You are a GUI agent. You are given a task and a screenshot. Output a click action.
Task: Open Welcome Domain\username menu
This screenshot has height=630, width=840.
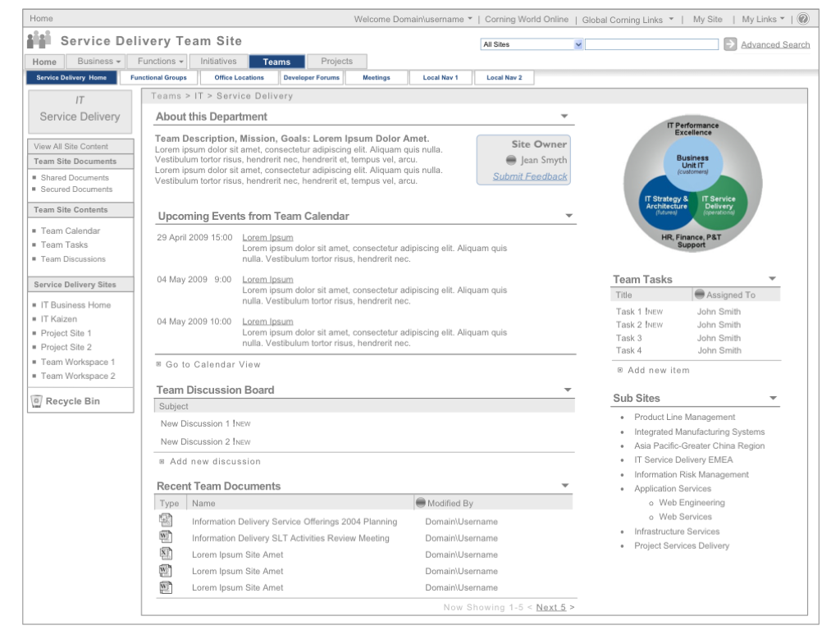coord(413,19)
